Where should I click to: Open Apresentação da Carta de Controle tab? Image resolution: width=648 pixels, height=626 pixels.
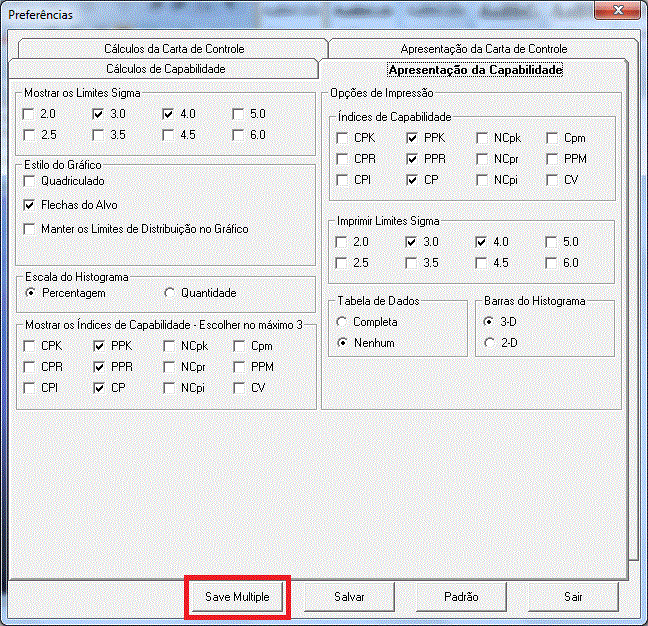pyautogui.click(x=484, y=49)
